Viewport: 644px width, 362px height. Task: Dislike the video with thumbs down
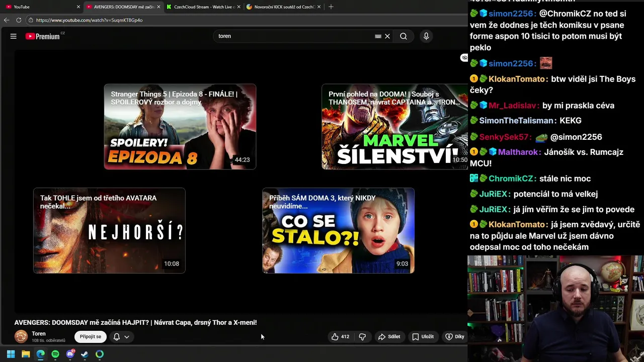pyautogui.click(x=362, y=337)
